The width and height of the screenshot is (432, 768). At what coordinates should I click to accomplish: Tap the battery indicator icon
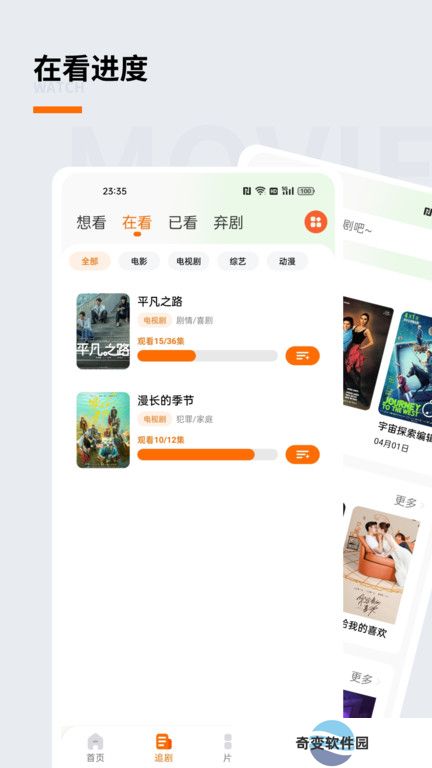tap(306, 191)
